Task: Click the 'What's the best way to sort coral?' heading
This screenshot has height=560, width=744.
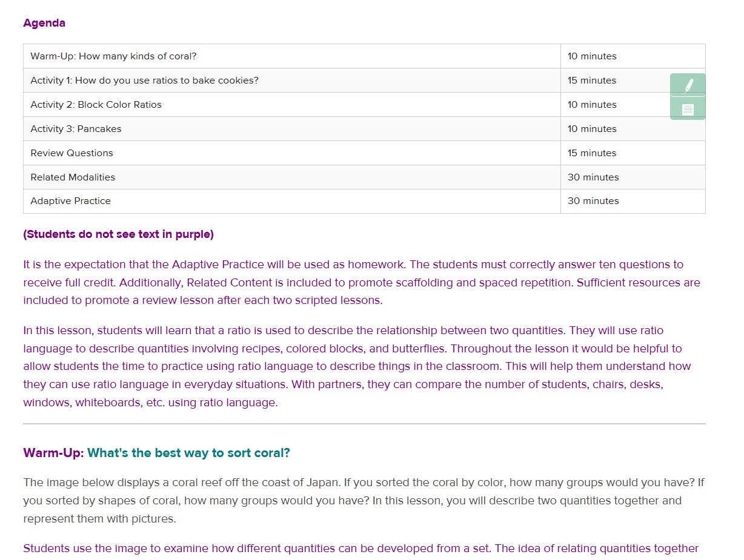Action: click(188, 453)
